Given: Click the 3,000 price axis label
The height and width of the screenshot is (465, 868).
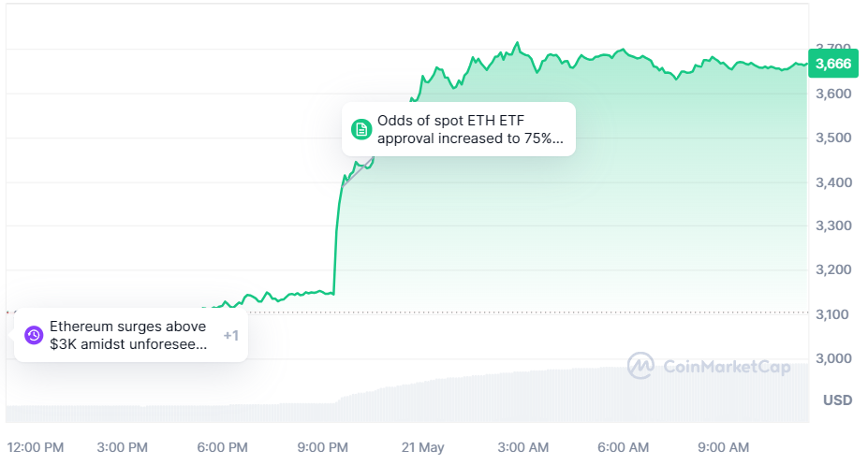Looking at the screenshot, I should 832,358.
